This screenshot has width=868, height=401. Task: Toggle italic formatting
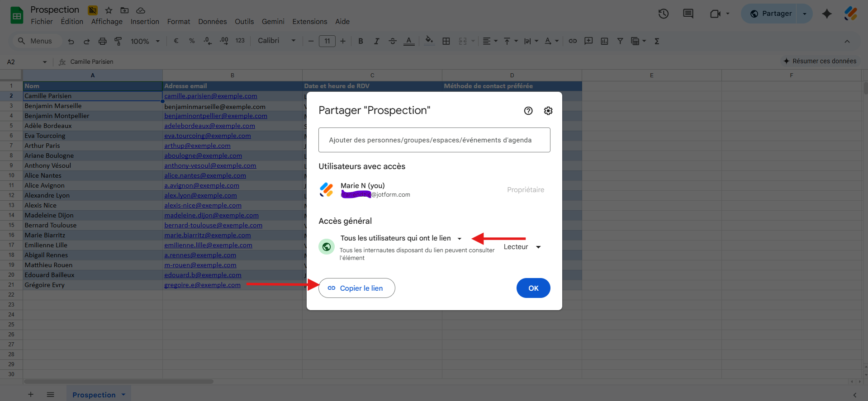tap(376, 41)
